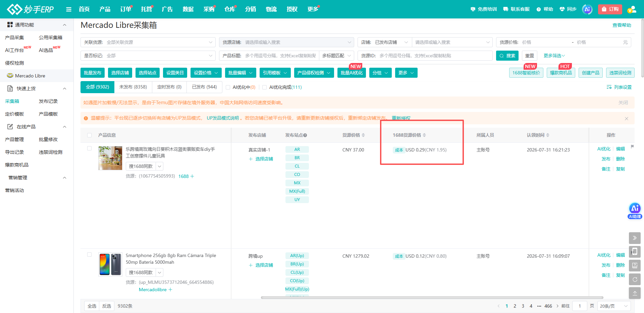
Task: Click the 同步 sync icon in the top bar
Action: coord(562,9)
